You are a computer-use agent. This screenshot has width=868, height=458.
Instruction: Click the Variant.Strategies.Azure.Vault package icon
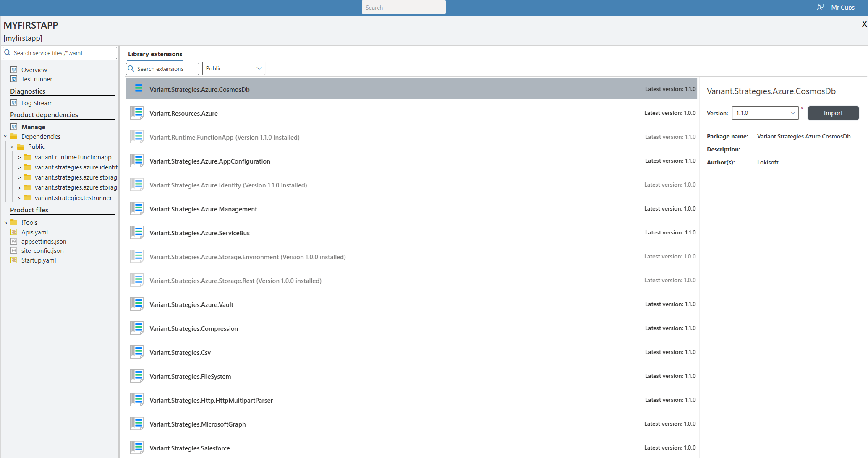pos(137,304)
